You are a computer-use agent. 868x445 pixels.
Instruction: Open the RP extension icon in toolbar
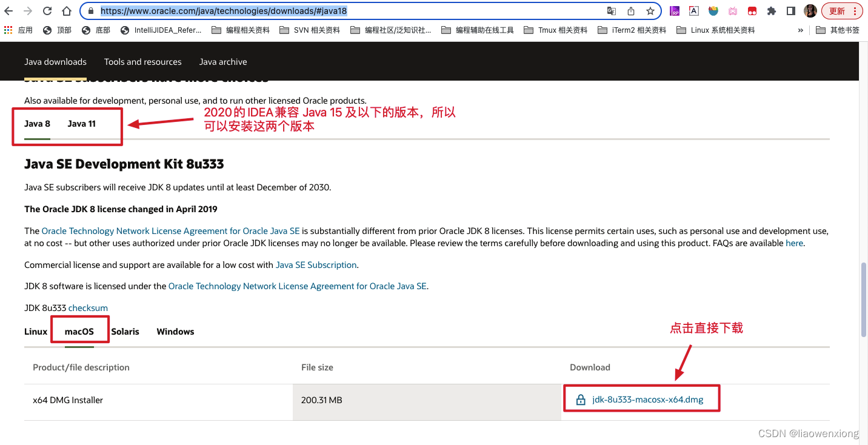[x=675, y=10]
